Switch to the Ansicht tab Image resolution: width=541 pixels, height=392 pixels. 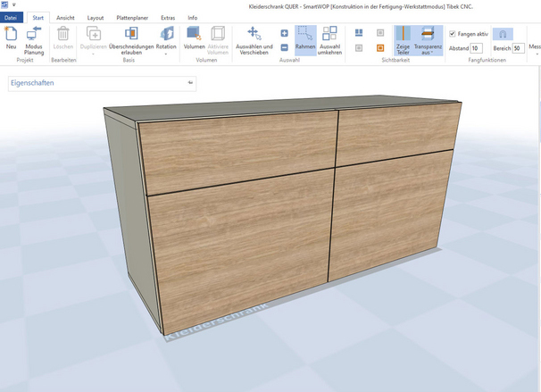point(65,18)
